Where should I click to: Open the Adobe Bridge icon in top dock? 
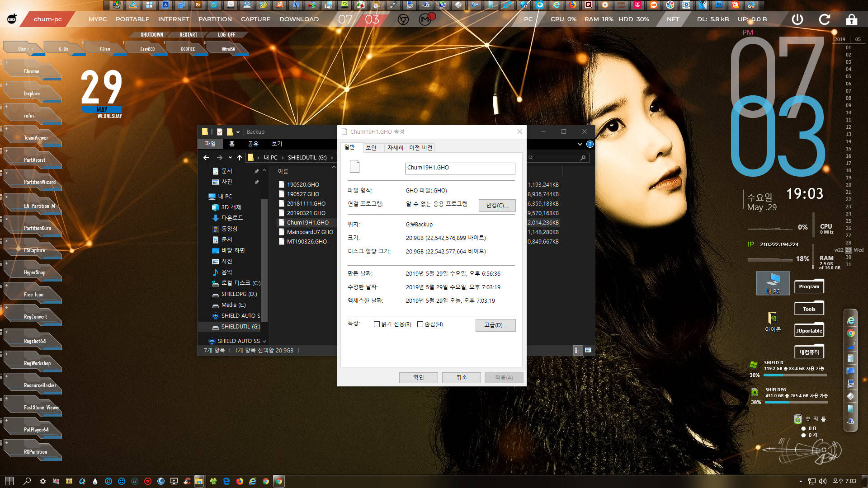point(198,5)
